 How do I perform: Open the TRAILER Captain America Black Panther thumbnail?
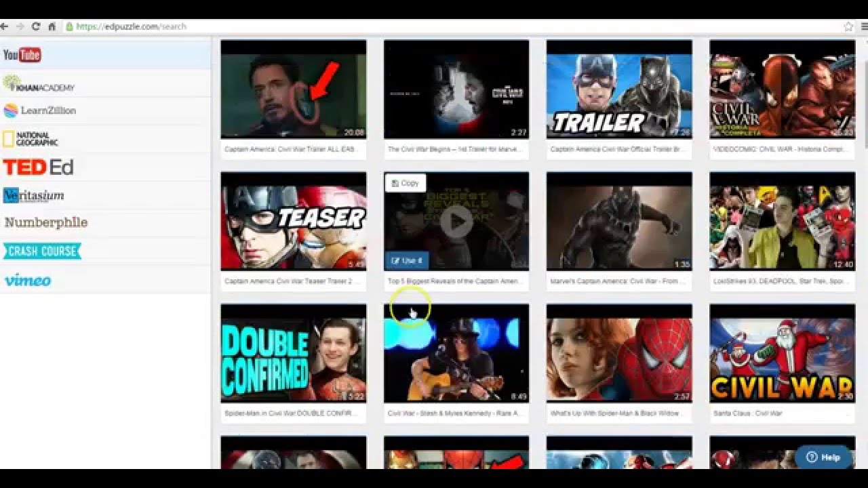tap(619, 89)
